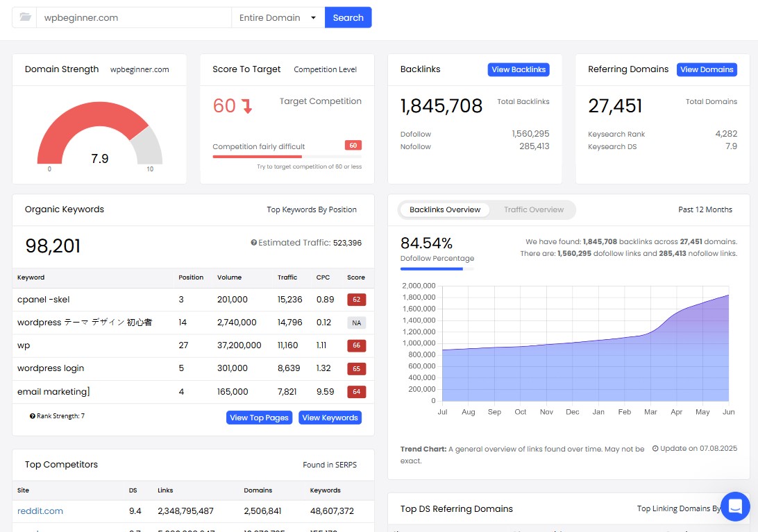This screenshot has width=758, height=532.
Task: Click the View Domains button
Action: tap(707, 69)
